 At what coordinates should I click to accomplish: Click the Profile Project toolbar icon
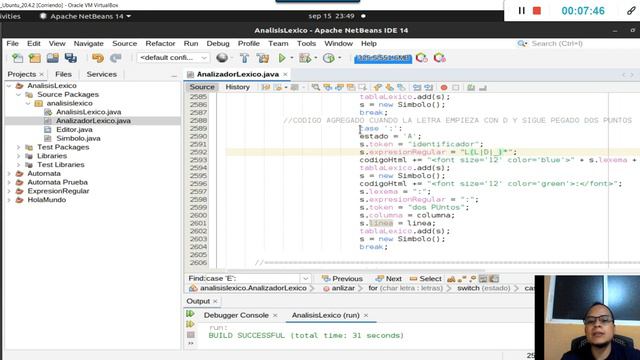pyautogui.click(x=329, y=58)
